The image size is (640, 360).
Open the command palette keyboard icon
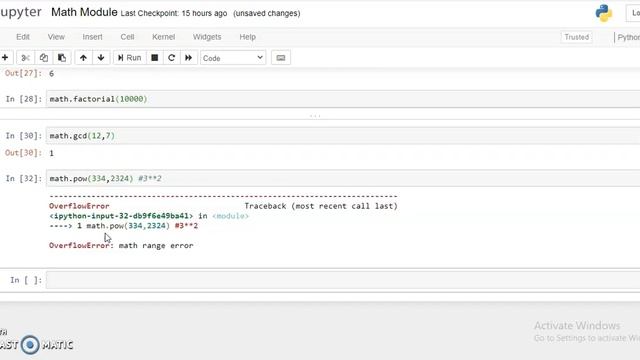click(281, 58)
